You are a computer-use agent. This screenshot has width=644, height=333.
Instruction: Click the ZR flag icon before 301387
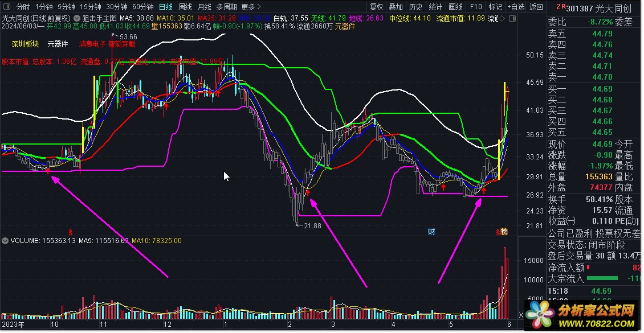click(x=561, y=7)
